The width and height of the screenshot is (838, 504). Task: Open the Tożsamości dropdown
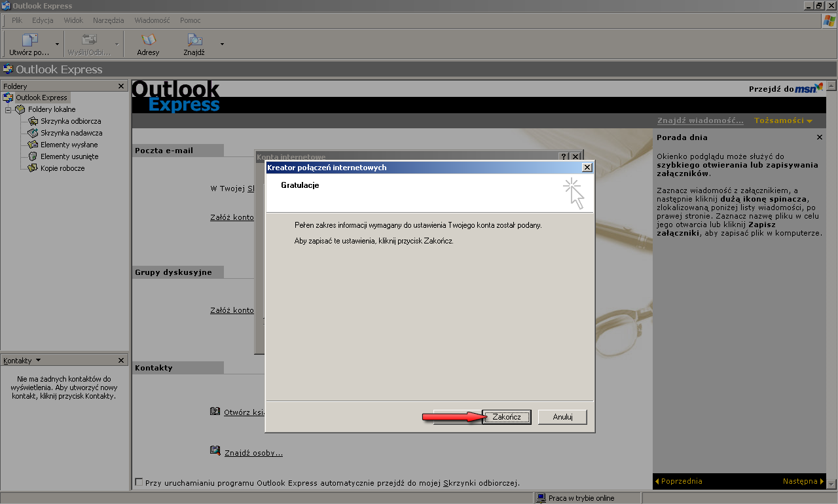[783, 120]
